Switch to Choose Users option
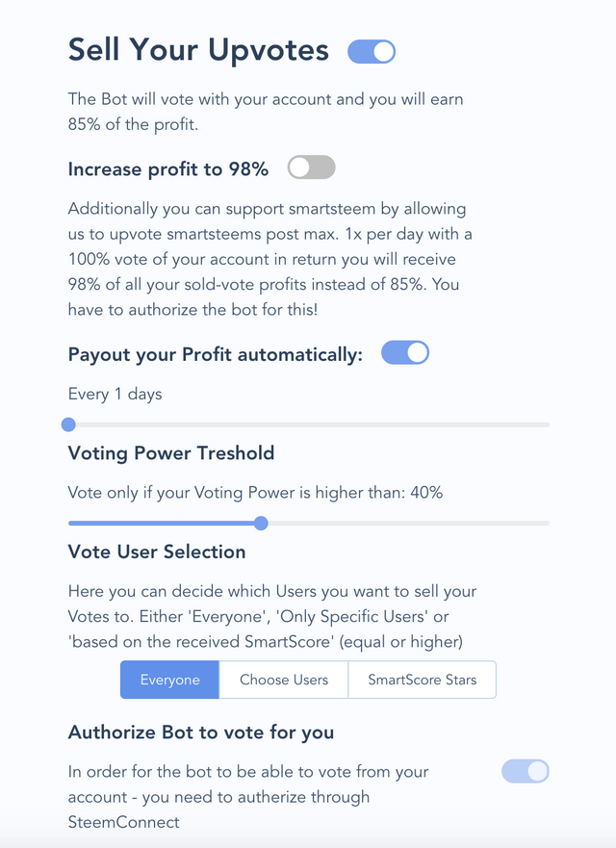The height and width of the screenshot is (848, 616). [284, 680]
